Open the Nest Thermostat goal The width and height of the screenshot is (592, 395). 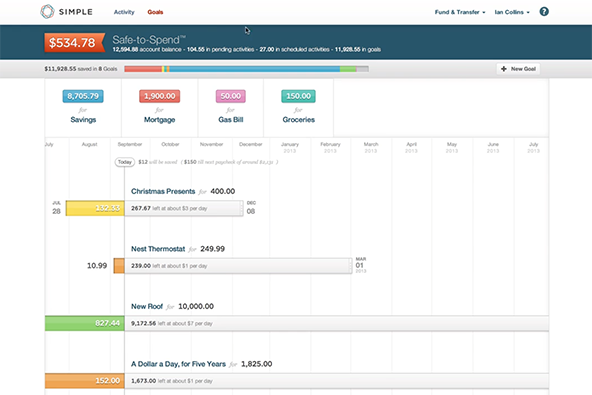(158, 249)
